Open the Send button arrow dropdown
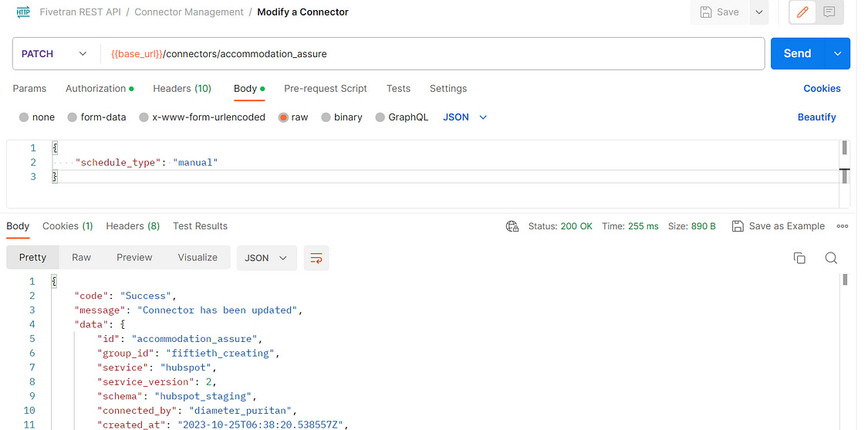The height and width of the screenshot is (430, 868). (x=838, y=54)
